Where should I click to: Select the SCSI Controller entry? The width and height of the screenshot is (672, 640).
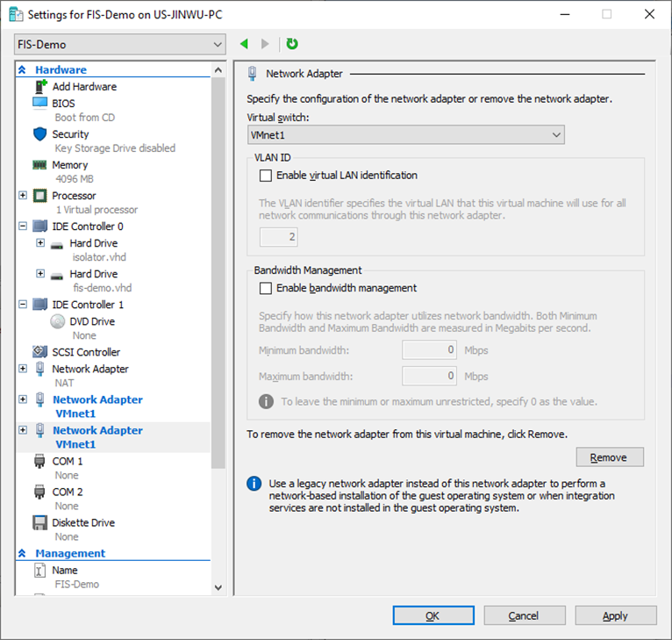point(86,352)
